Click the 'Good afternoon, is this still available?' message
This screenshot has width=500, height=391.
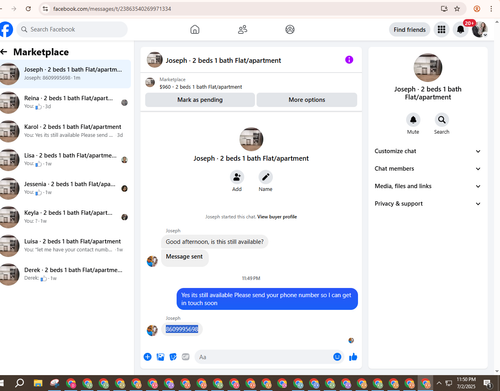coord(214,242)
